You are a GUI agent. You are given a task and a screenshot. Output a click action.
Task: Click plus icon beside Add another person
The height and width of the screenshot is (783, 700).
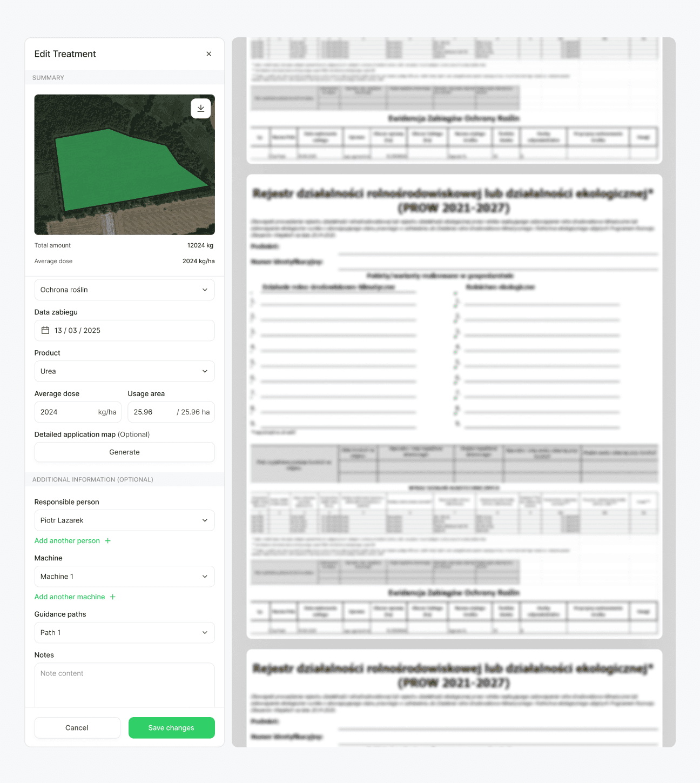click(108, 541)
